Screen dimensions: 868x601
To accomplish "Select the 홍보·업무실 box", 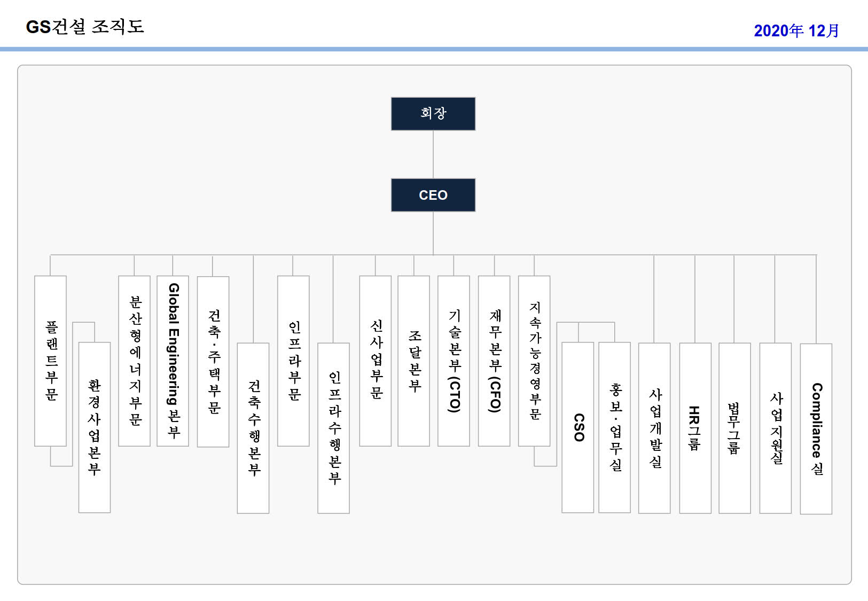I will click(615, 427).
